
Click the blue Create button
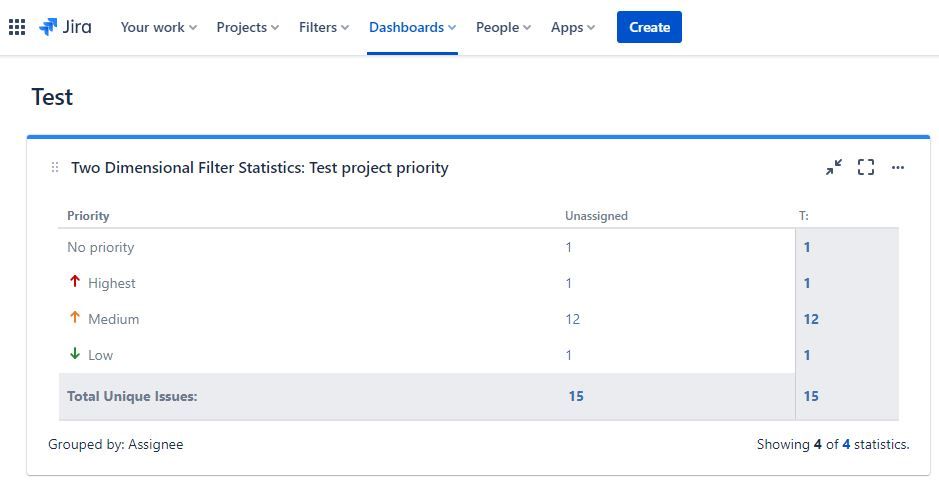click(x=649, y=27)
